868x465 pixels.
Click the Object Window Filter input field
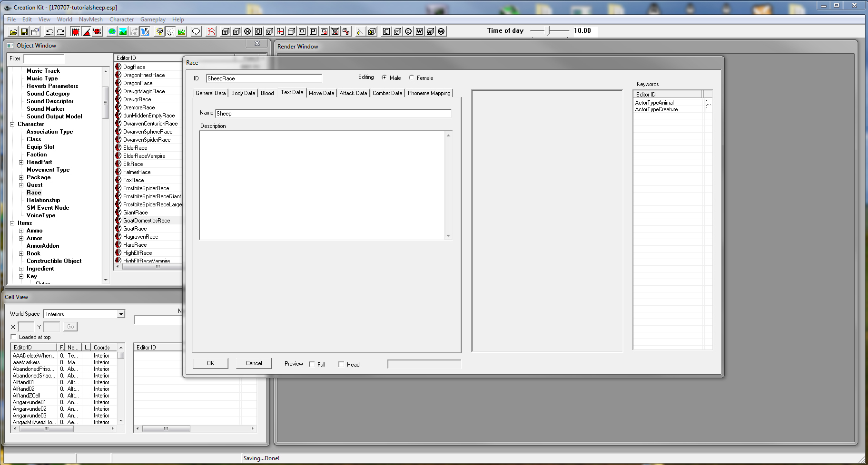(x=44, y=59)
